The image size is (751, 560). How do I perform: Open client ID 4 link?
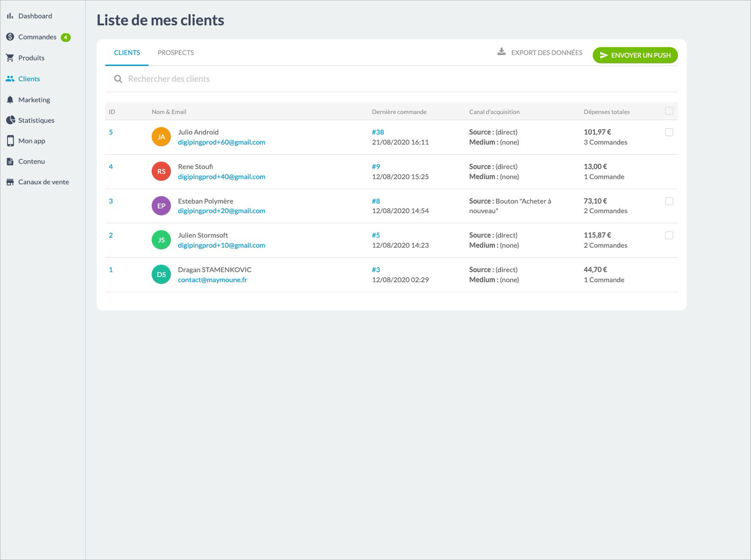[x=111, y=167]
